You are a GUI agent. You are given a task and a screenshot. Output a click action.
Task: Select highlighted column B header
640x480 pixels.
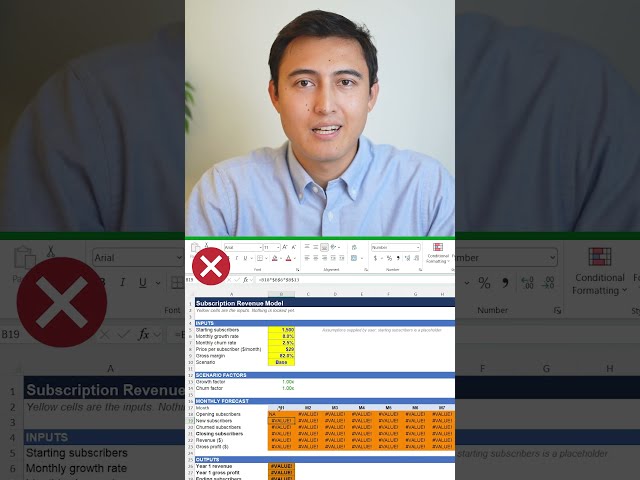[x=281, y=294]
